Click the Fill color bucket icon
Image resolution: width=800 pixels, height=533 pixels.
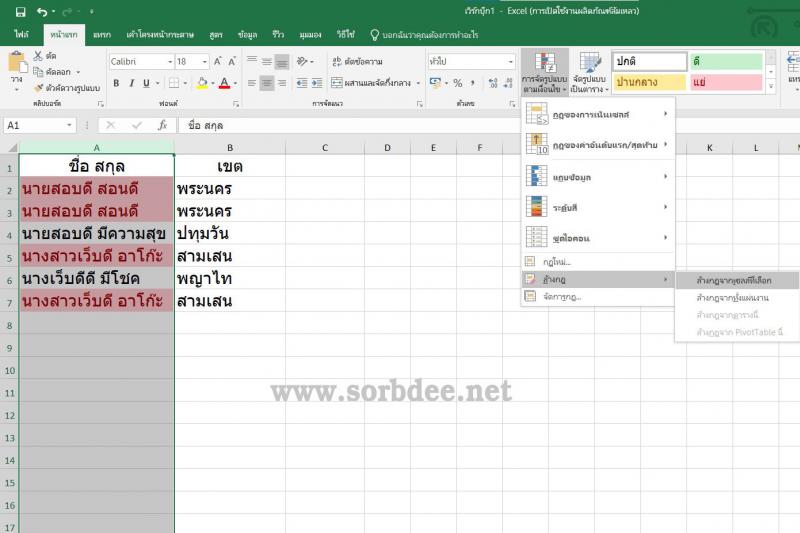tap(202, 83)
